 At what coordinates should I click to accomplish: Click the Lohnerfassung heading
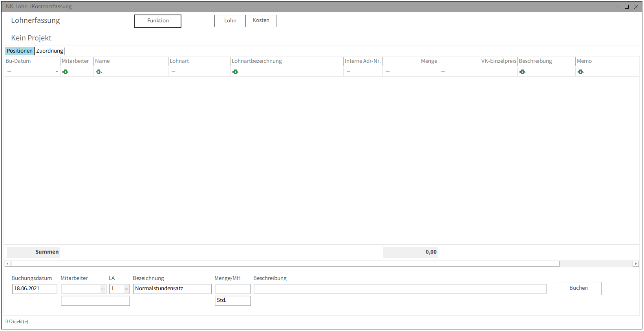(35, 20)
